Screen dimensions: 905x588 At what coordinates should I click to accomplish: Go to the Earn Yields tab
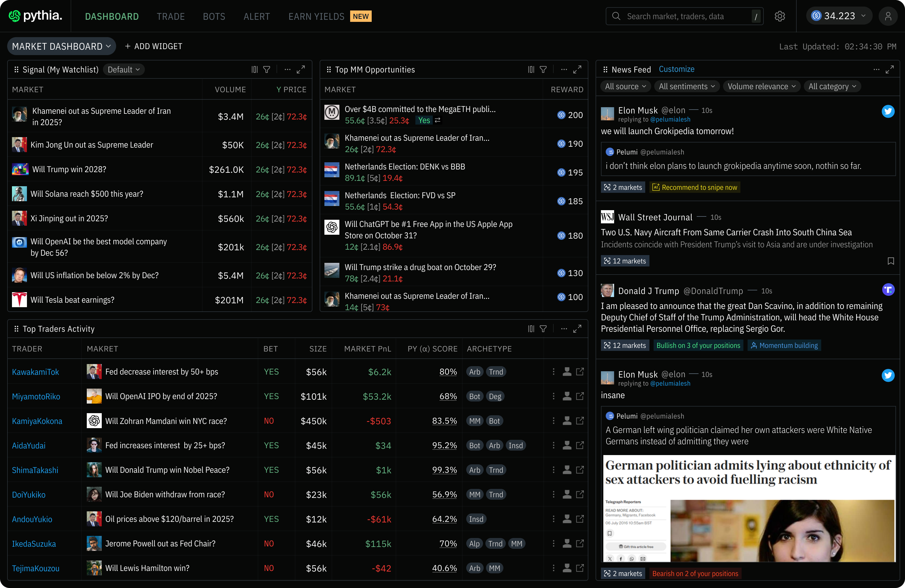click(316, 16)
